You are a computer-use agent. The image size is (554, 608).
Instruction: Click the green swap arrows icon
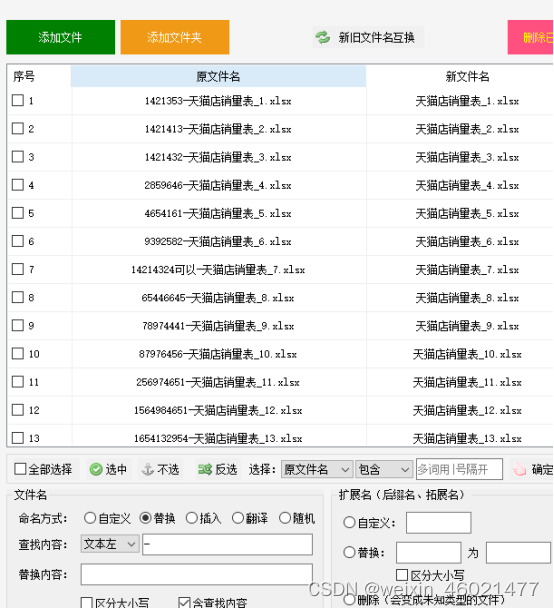323,38
